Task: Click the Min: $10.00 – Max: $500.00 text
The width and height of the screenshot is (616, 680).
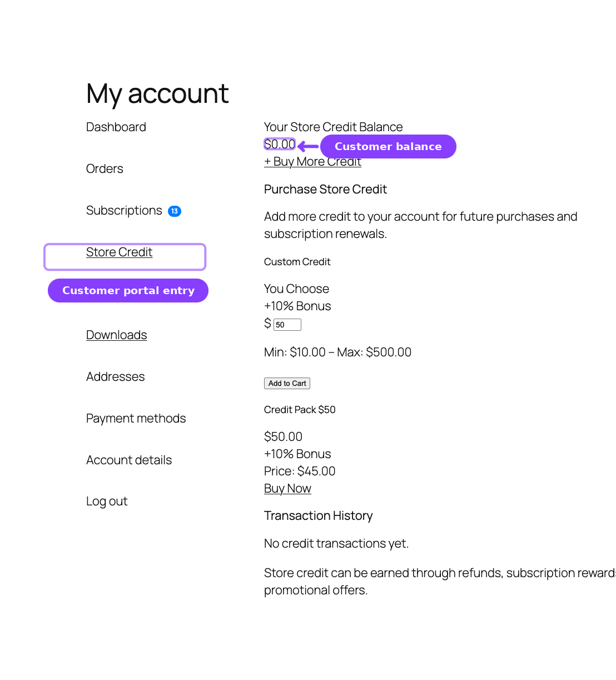Action: 337,352
